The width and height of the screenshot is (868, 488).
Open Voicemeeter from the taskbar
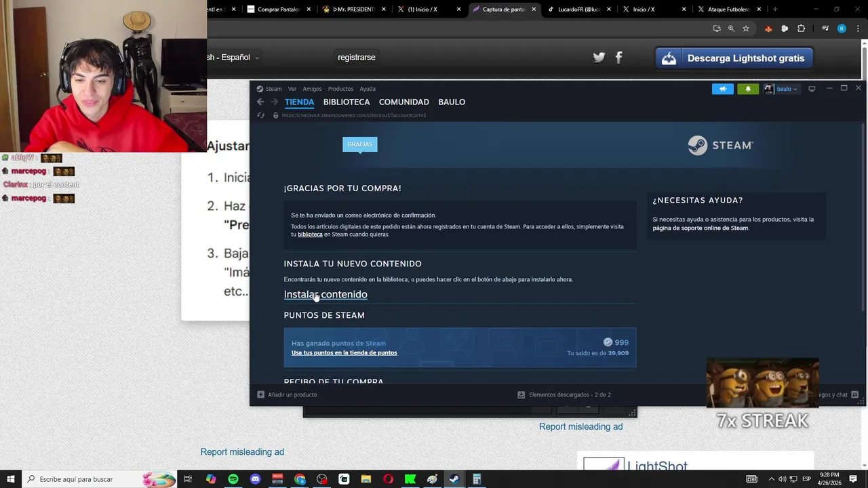[x=277, y=479]
